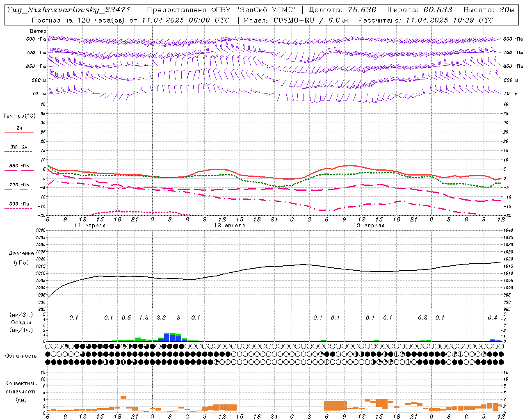Click the Конвективн. label
Viewport: 525px width, 420px height.
[21, 383]
